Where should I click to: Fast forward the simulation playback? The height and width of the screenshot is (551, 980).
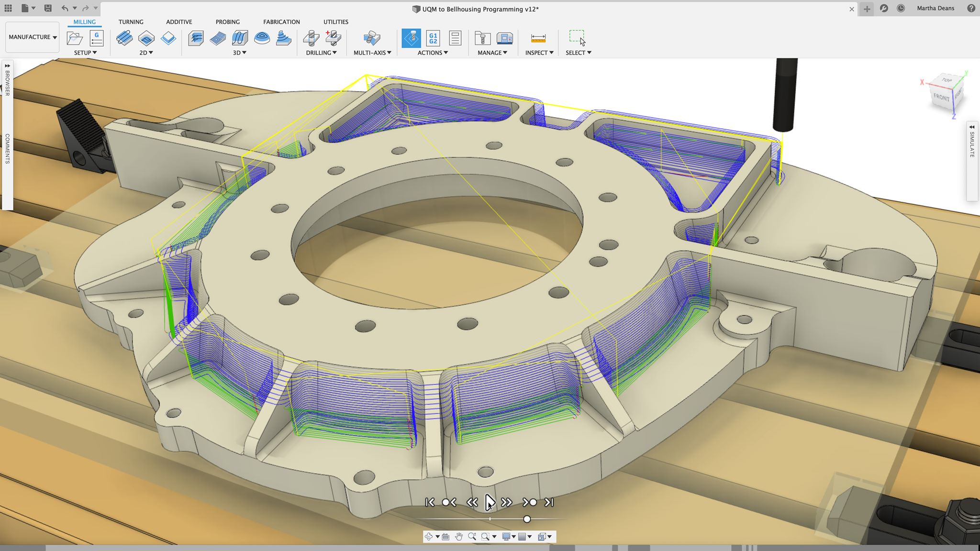tap(506, 502)
